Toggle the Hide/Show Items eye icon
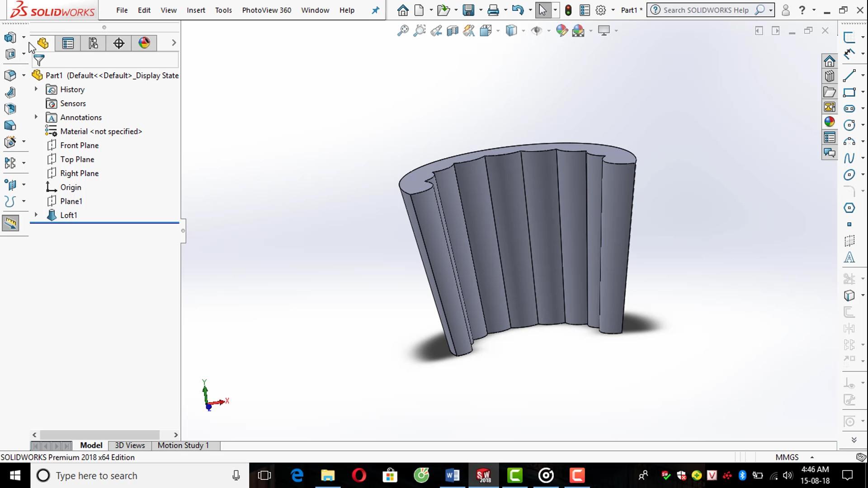 [537, 31]
